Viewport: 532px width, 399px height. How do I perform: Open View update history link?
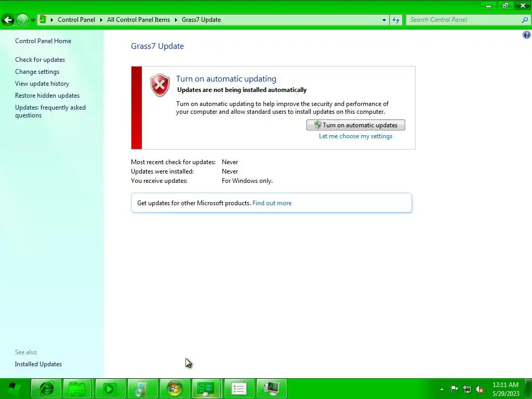[x=42, y=84]
